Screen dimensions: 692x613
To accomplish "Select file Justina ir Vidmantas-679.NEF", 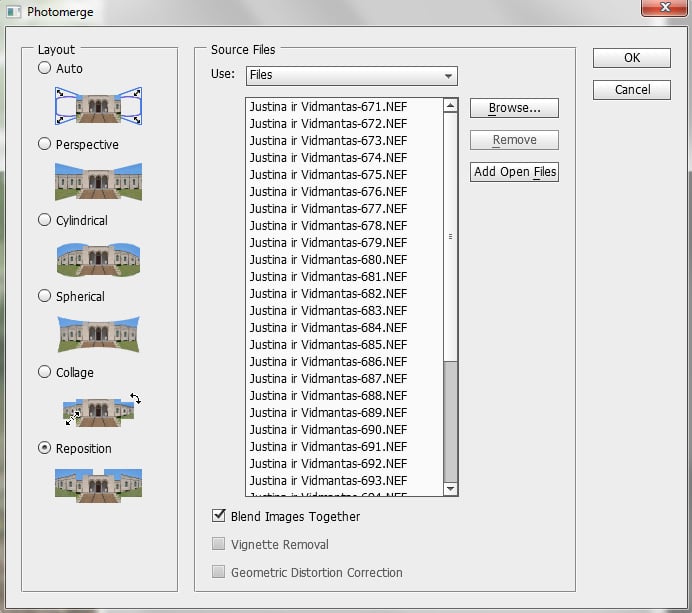I will point(344,242).
